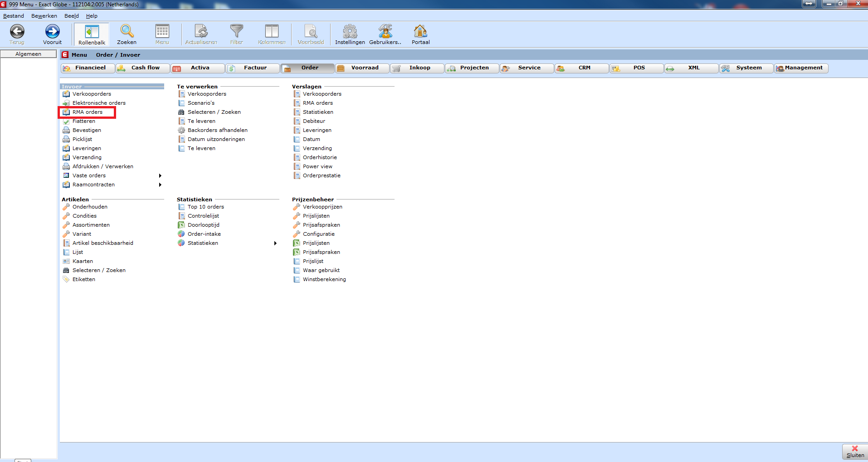The height and width of the screenshot is (462, 868).
Task: Open Fiatteren entry
Action: [x=84, y=121]
